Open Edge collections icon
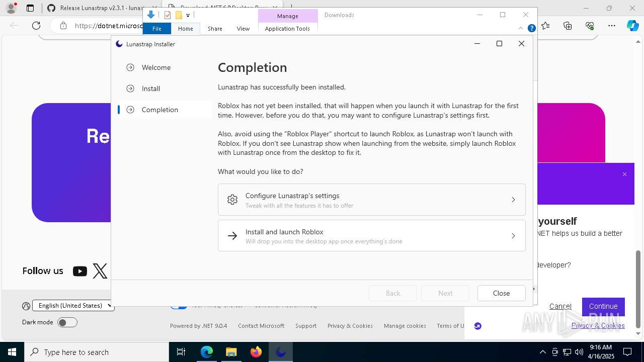 [568, 26]
